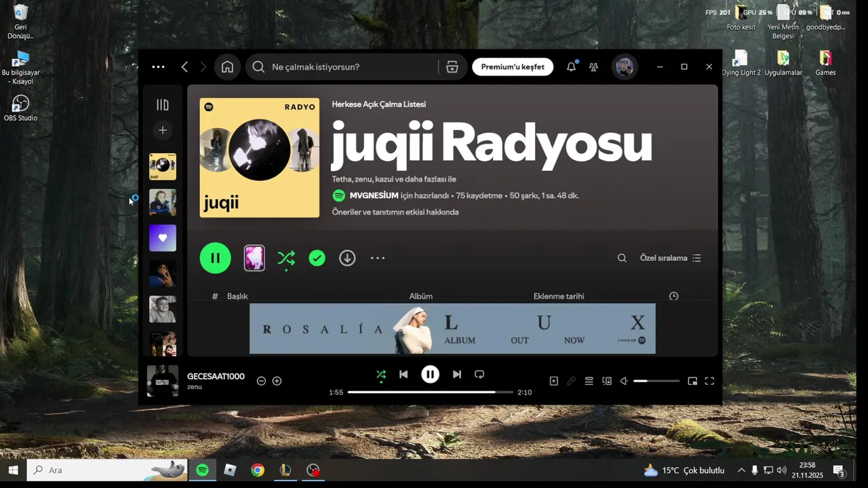
Task: Click the juqii Radyo cover image
Action: (x=259, y=158)
